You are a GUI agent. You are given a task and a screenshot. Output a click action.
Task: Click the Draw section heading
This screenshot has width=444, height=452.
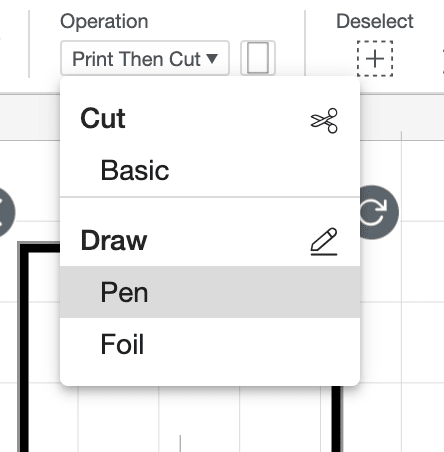pos(114,240)
